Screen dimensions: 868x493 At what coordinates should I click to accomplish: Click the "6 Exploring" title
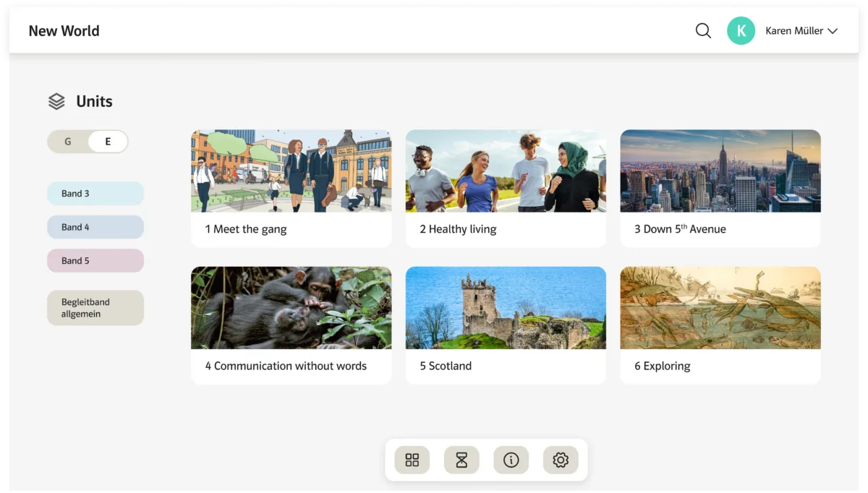point(663,366)
